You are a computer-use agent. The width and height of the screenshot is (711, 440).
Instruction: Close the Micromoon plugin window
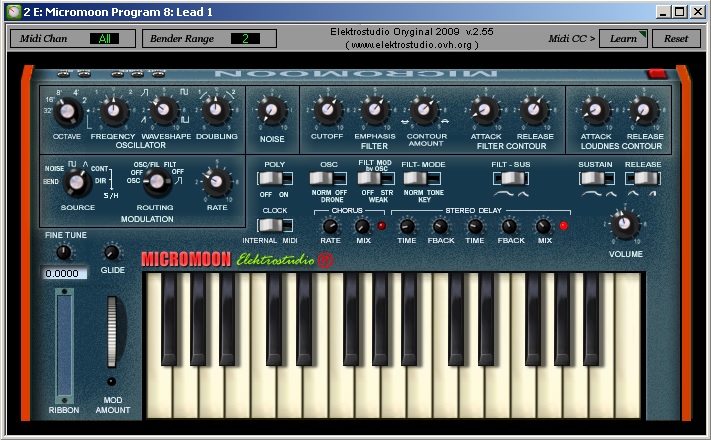coord(697,12)
